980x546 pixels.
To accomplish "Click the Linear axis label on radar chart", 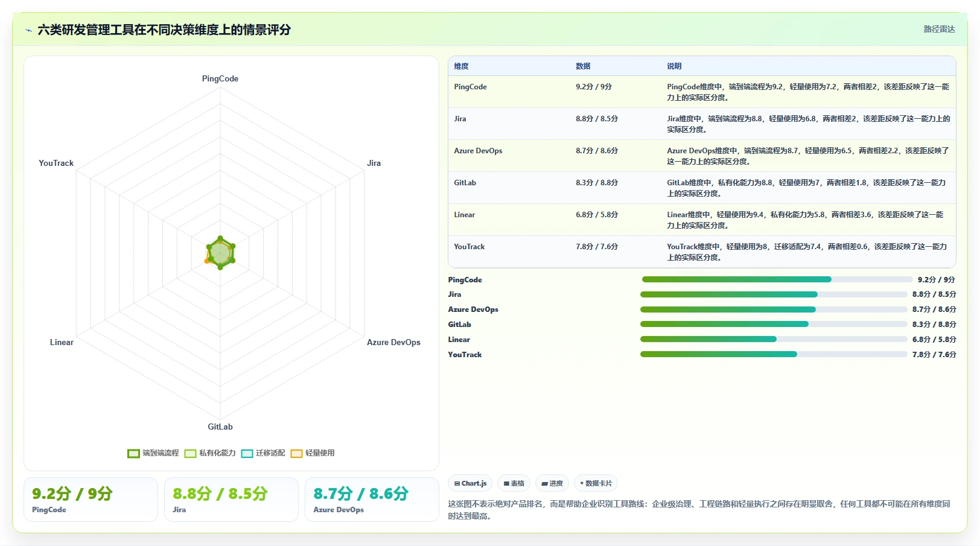I will pos(62,343).
